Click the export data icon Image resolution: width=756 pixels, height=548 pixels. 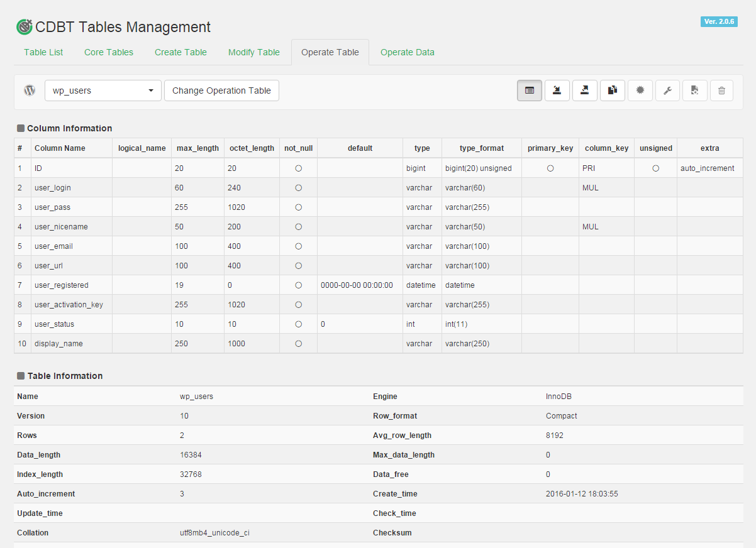pos(585,90)
